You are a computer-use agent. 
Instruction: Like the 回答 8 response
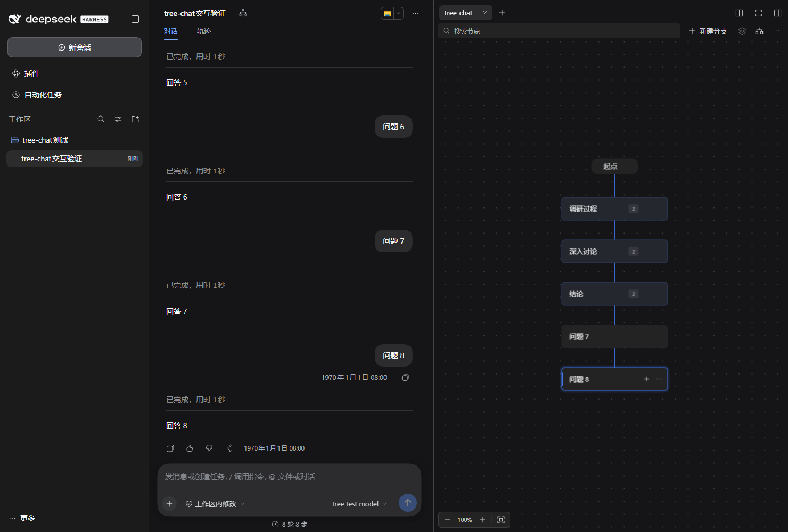(x=190, y=448)
